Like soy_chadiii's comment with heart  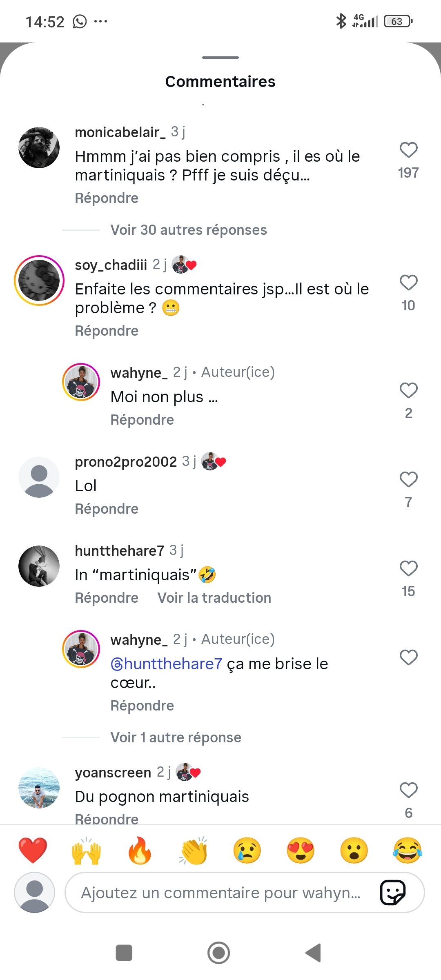pos(408,283)
